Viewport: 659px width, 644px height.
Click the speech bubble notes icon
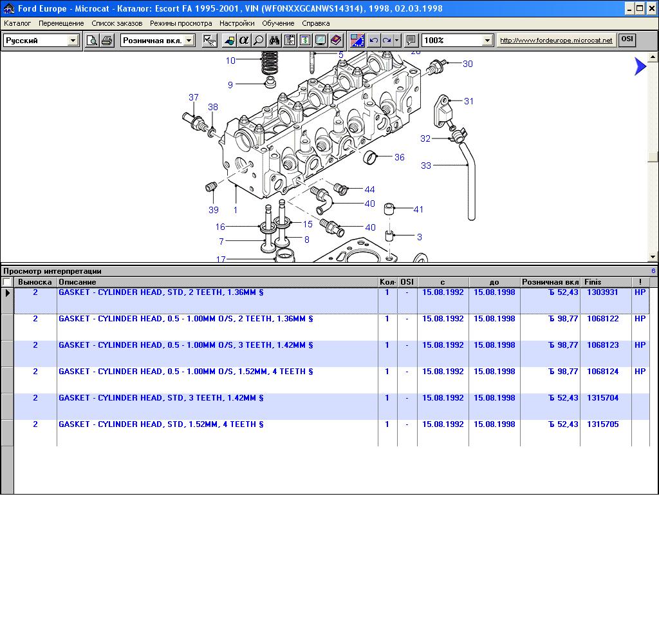[x=411, y=41]
